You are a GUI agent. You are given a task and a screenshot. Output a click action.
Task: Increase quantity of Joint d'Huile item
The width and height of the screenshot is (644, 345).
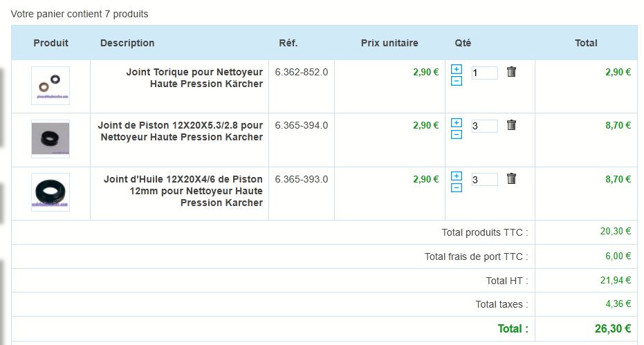(457, 176)
